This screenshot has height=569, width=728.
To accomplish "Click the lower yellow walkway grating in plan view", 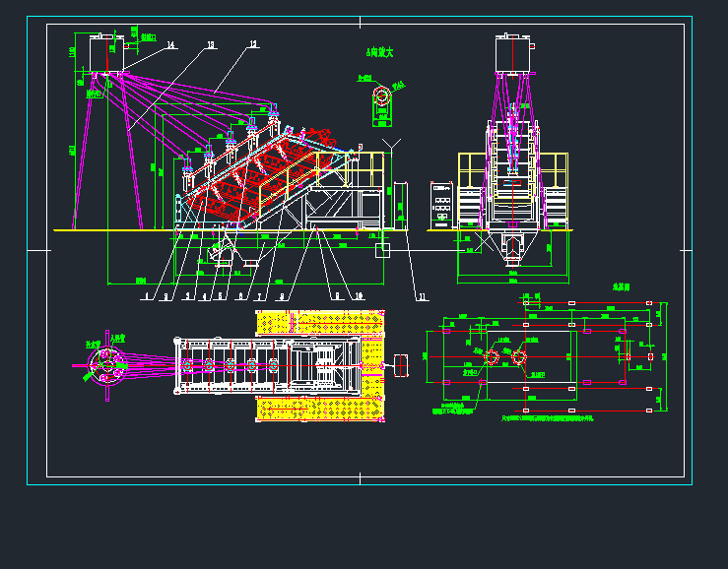I will click(320, 410).
